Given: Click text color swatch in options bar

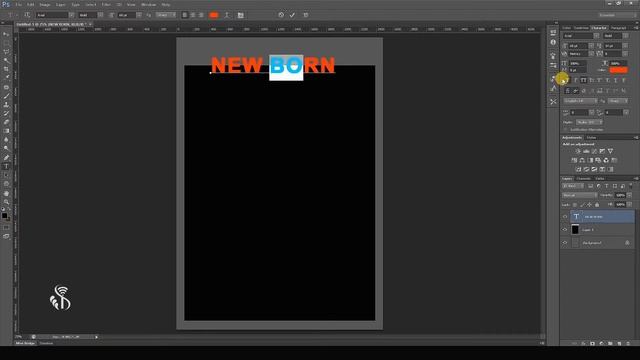Looking at the screenshot, I should click(x=213, y=15).
